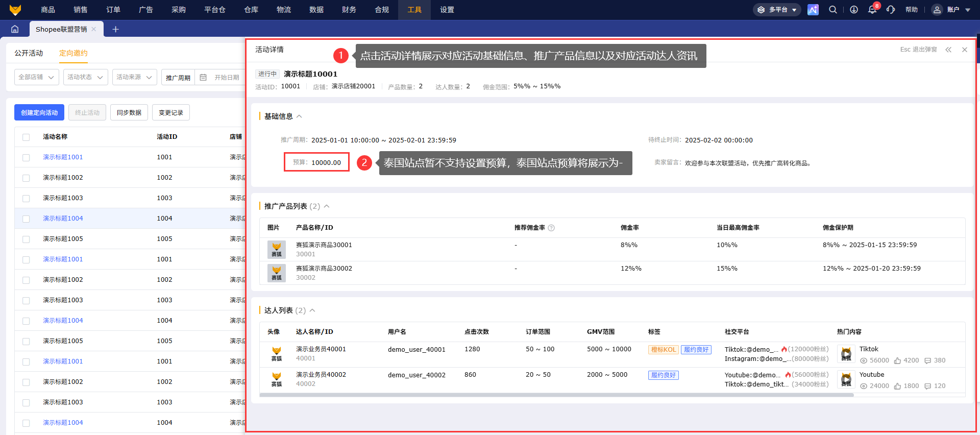Click product image of 赛狐演示商品30002
The width and height of the screenshot is (980, 435).
point(277,273)
